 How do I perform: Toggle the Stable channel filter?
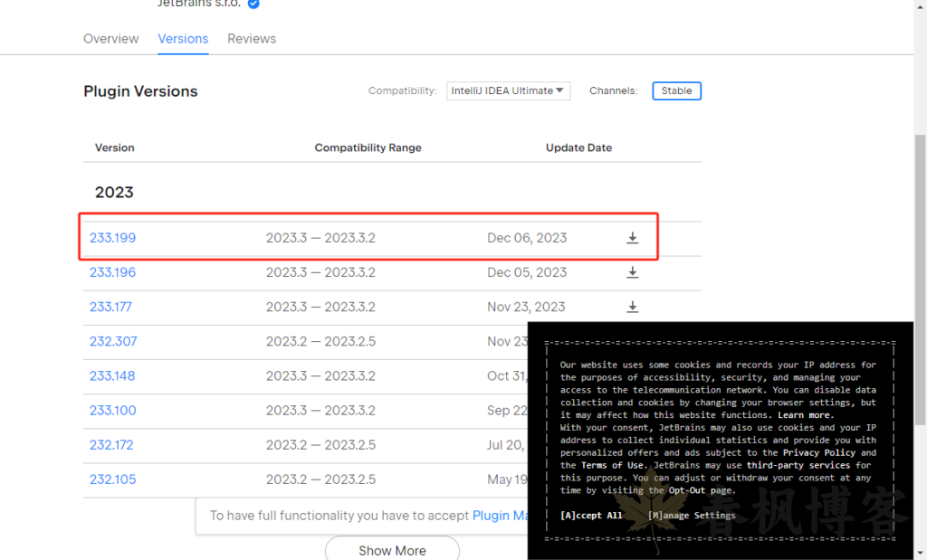(x=676, y=90)
